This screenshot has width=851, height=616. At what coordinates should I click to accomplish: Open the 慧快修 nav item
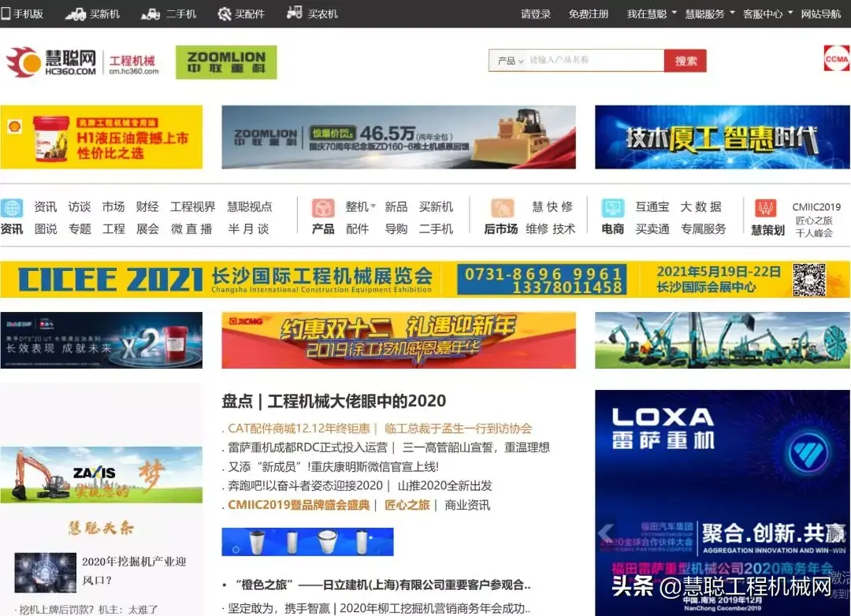552,207
